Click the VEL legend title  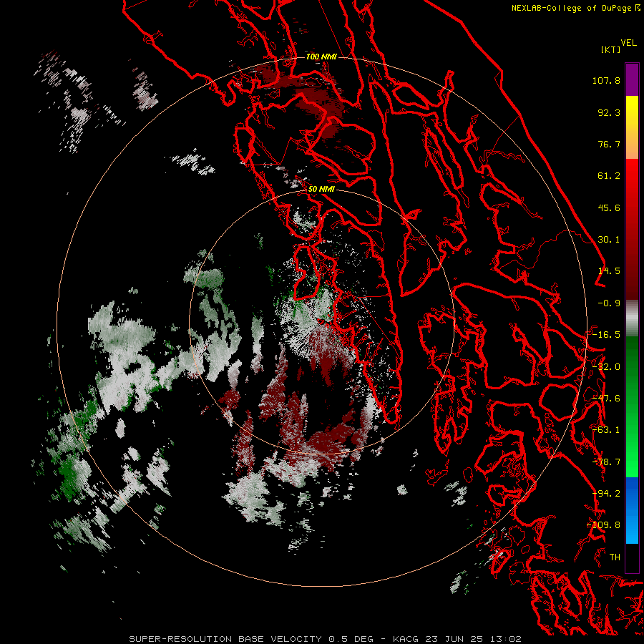click(x=629, y=43)
